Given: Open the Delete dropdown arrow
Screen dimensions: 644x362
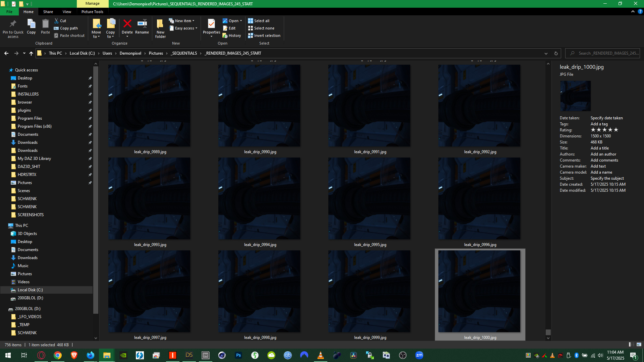Looking at the screenshot, I should [x=127, y=37].
